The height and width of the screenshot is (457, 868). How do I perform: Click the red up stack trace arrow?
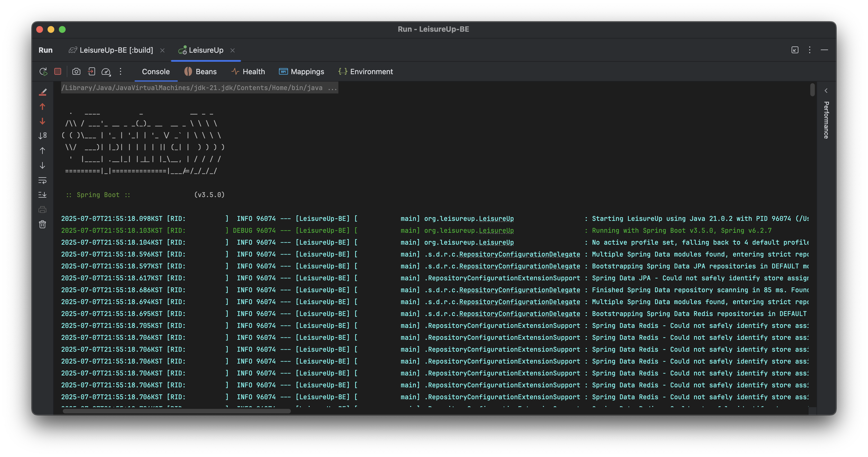(x=42, y=106)
